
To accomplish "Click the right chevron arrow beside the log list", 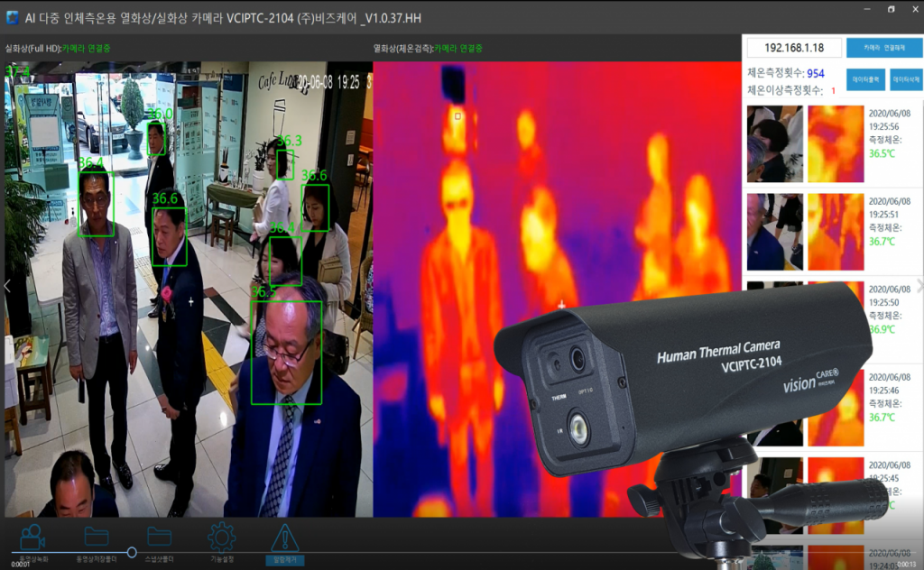I will tap(919, 286).
